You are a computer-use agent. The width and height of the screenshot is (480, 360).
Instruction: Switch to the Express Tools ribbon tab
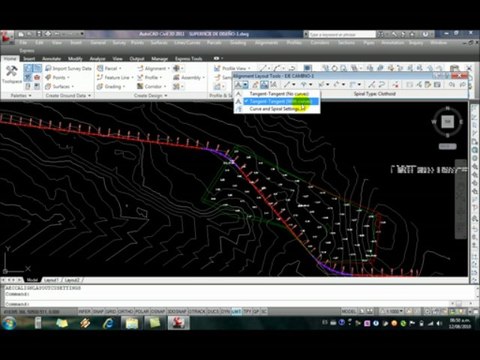[188, 59]
